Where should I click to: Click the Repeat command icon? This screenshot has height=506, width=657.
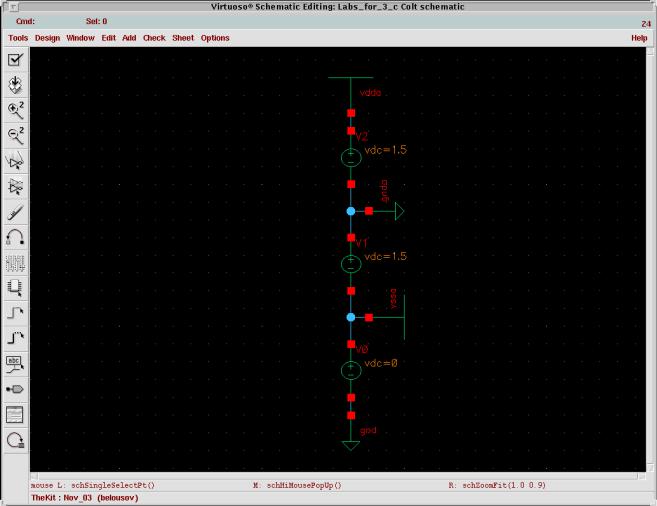click(15, 440)
